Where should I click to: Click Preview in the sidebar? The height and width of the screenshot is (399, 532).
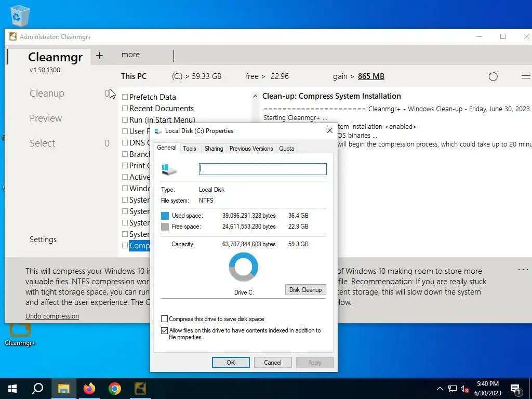(x=46, y=118)
